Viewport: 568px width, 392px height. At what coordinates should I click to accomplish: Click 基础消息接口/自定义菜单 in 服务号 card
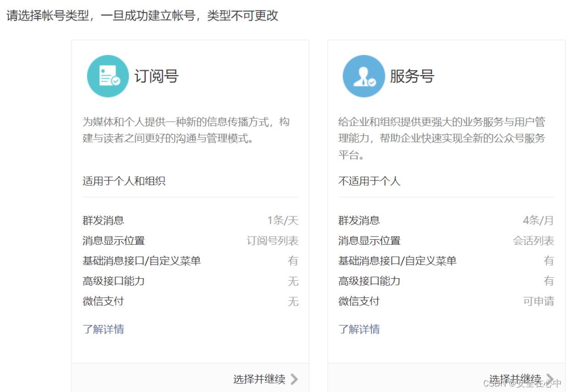click(397, 261)
